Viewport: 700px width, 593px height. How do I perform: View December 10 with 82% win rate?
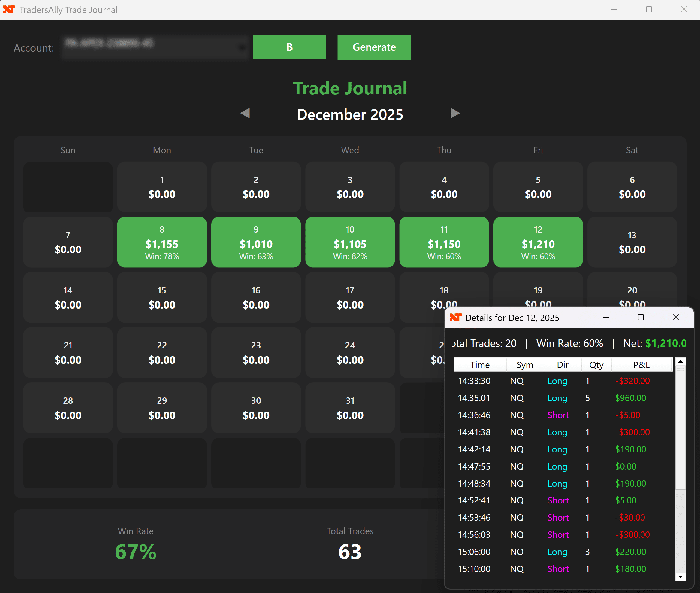pos(350,242)
